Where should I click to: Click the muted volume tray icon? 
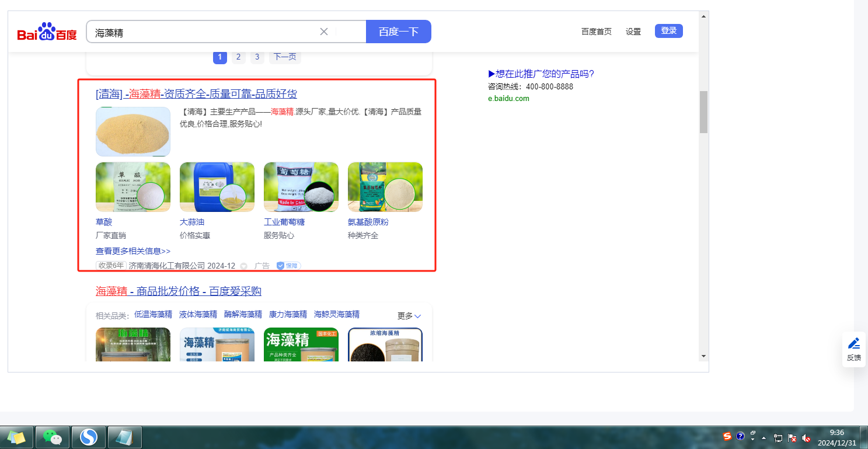point(806,437)
